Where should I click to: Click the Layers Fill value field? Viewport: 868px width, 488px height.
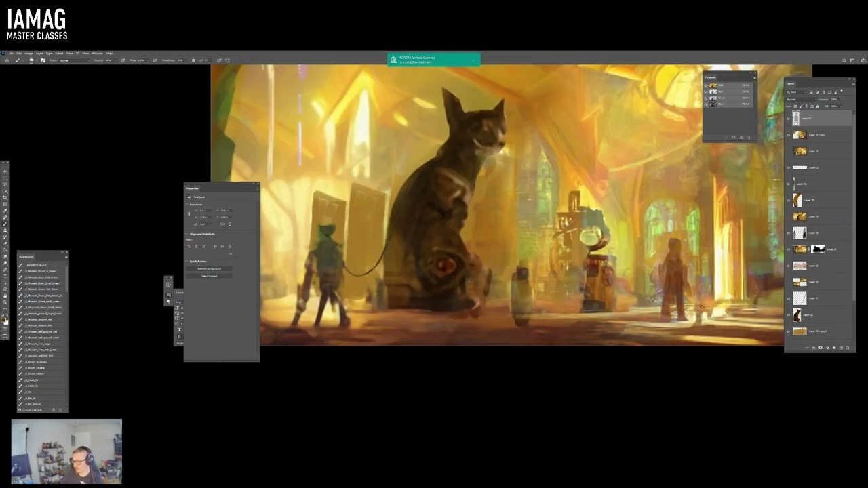tap(834, 106)
